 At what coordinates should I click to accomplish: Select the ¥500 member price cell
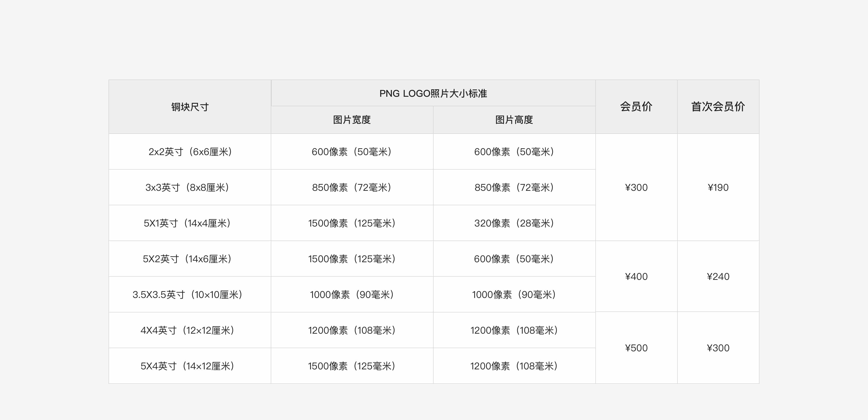pyautogui.click(x=636, y=348)
